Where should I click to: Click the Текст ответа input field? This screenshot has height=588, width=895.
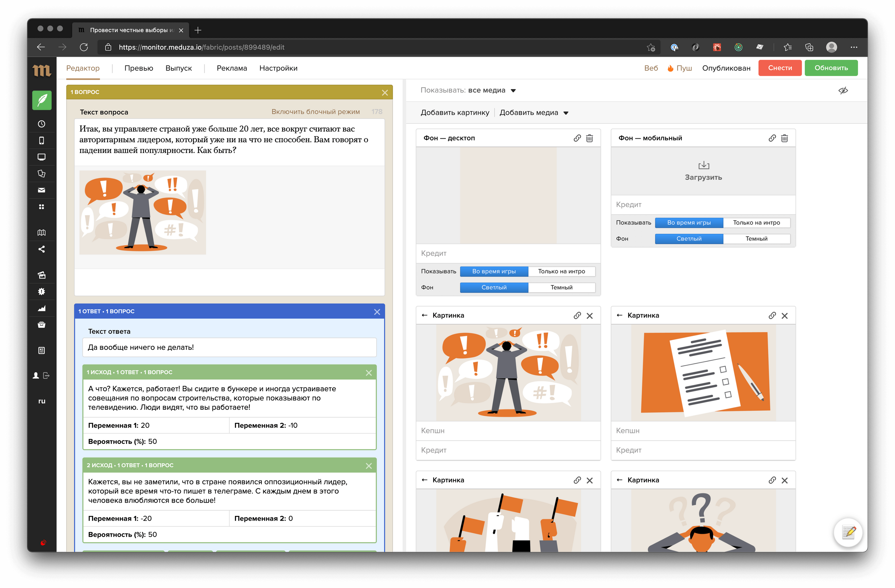pos(229,347)
